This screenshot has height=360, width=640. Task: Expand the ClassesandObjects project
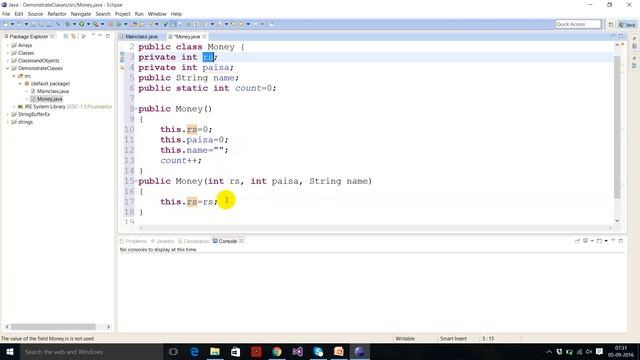[x=8, y=61]
